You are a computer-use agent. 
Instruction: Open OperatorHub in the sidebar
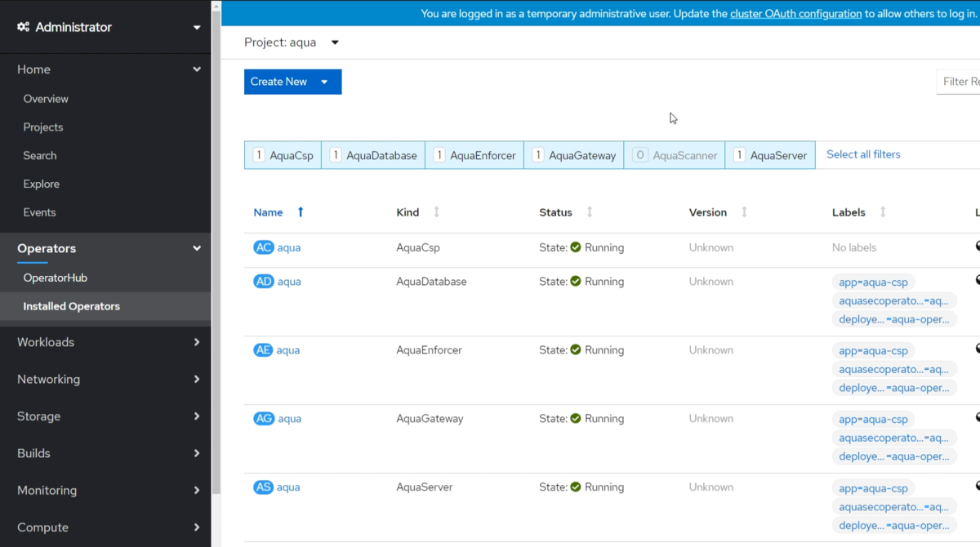[x=56, y=278]
